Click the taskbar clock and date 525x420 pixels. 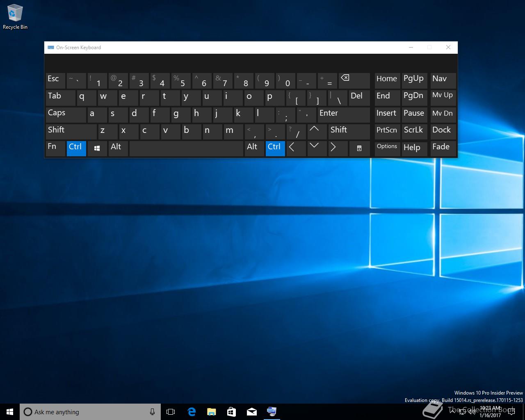coord(490,412)
